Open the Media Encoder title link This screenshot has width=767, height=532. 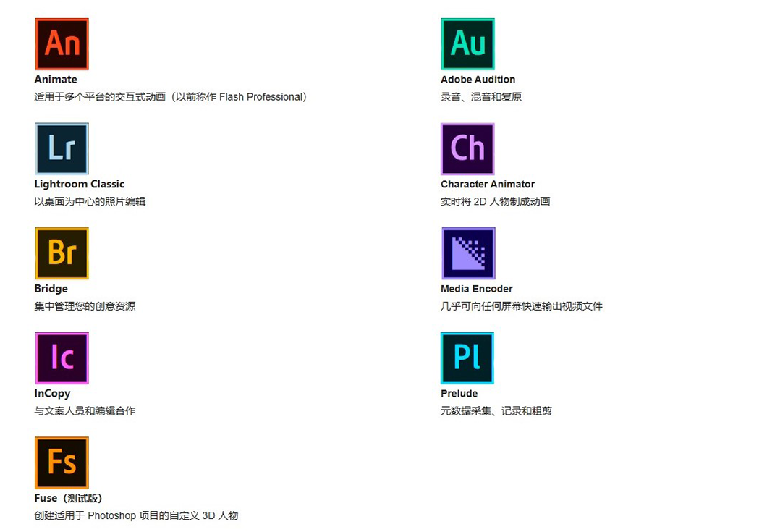coord(476,289)
